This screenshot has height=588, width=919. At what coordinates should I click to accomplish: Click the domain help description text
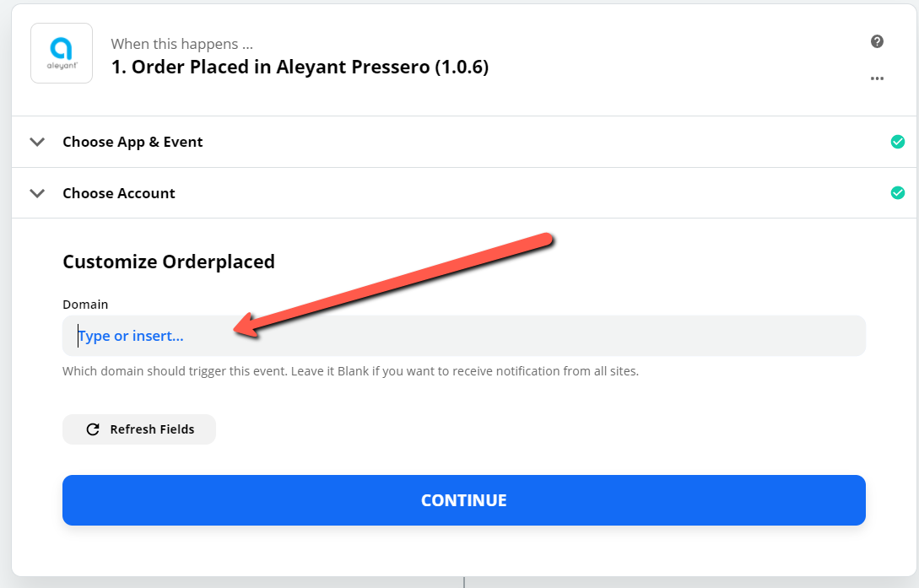350,371
